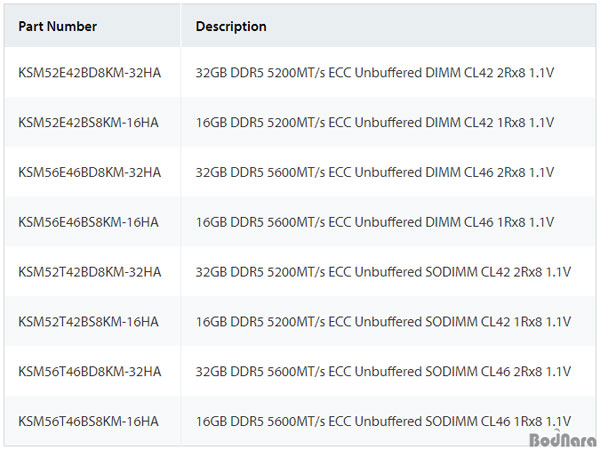Click the 32GB 5600MT/s SODIMM CL46 description
Screen dimensions: 600x450
click(383, 371)
